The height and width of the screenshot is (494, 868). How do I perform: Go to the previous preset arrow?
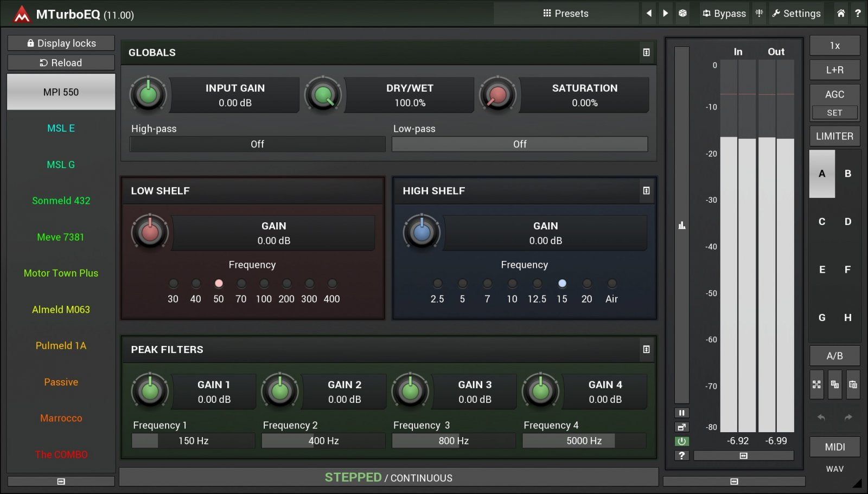coord(649,14)
